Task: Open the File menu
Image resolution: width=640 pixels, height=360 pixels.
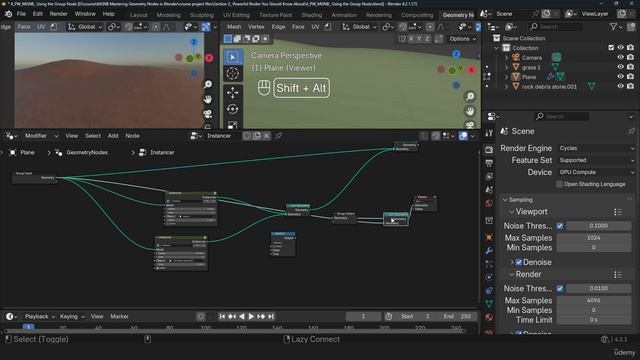Action: point(21,14)
